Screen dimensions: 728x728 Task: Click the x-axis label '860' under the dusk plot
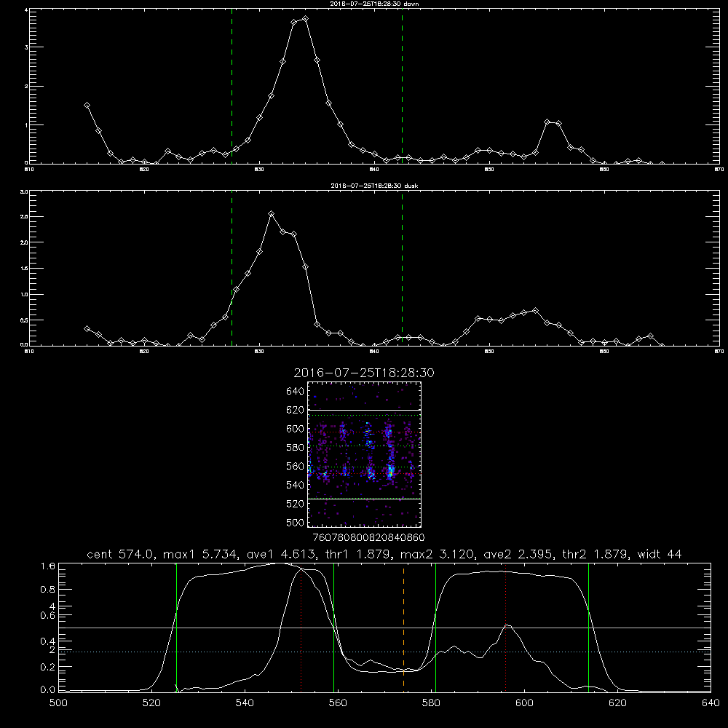(x=604, y=352)
